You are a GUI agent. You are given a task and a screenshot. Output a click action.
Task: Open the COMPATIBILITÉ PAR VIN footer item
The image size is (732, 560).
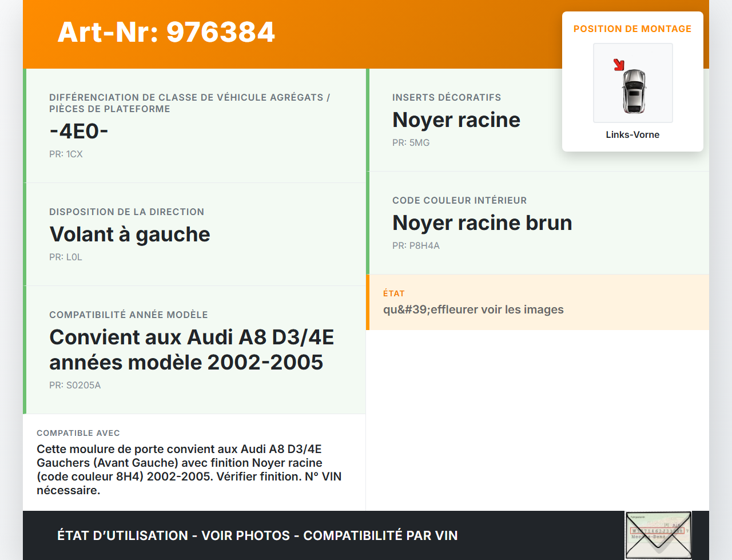(381, 535)
